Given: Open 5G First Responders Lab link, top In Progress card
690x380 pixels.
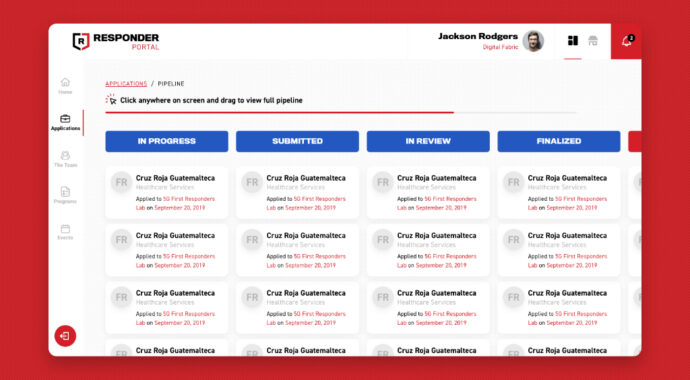Looking at the screenshot, I should tap(175, 203).
